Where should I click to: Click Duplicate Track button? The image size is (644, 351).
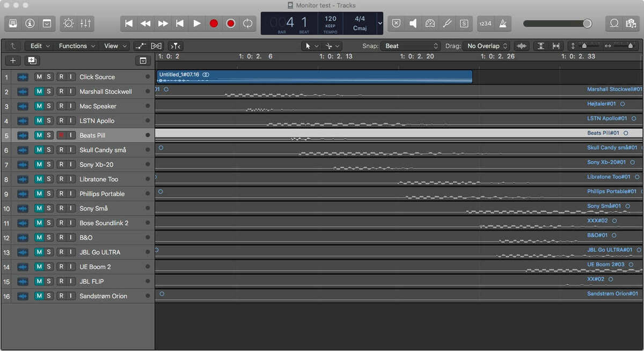point(32,61)
